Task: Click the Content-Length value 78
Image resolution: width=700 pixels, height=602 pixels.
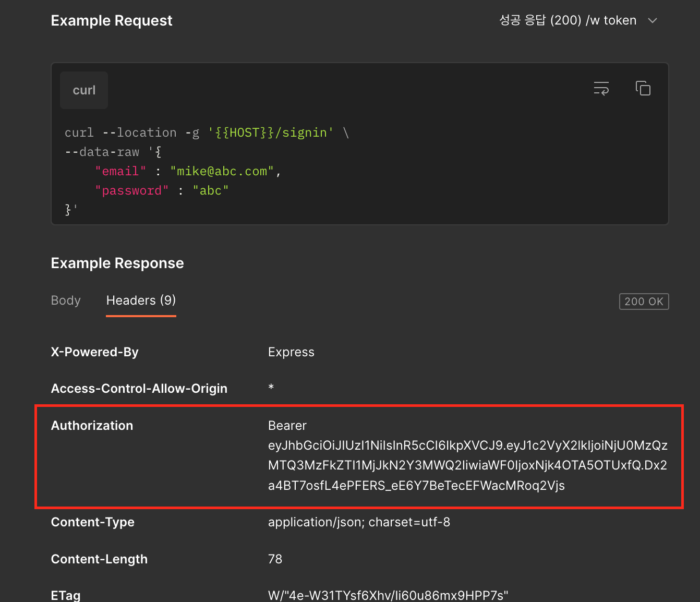Action: click(275, 559)
